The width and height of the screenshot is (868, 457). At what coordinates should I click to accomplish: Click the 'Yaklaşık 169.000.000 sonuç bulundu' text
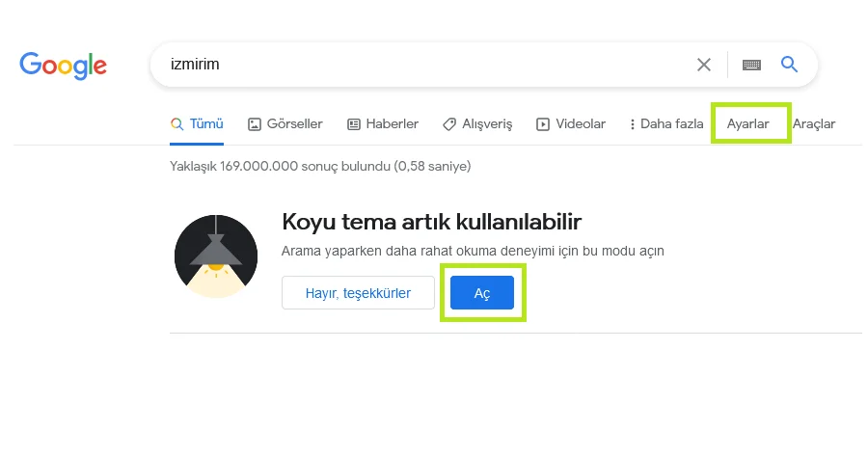point(320,166)
